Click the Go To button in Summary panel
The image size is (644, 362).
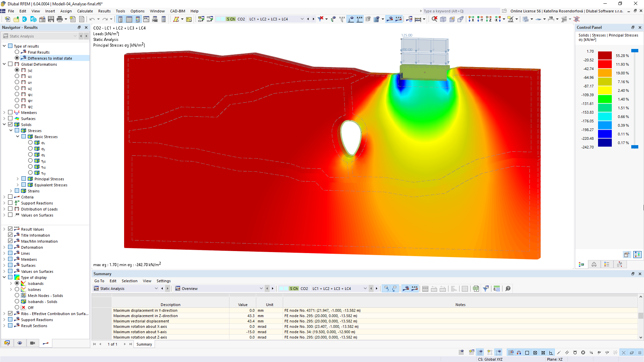[x=98, y=281]
